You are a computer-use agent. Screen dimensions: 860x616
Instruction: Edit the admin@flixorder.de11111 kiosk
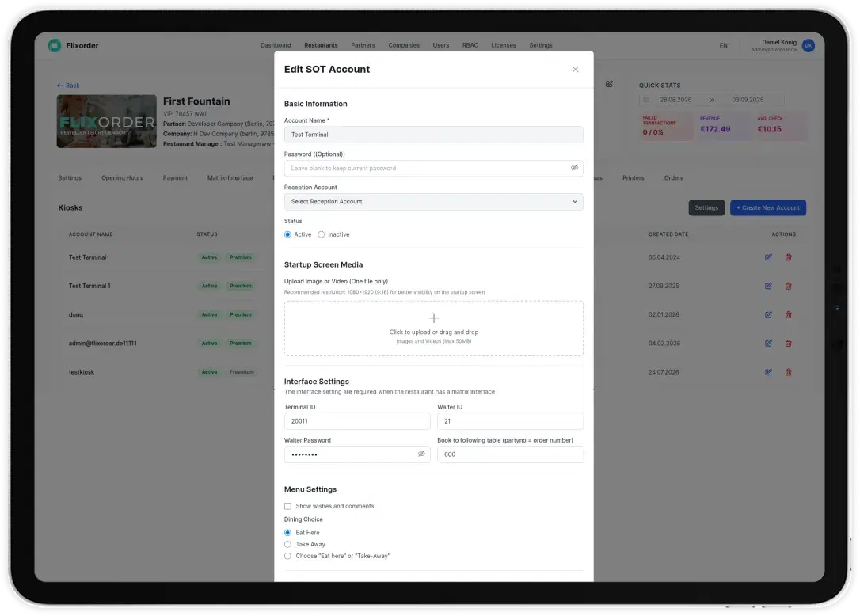tap(768, 344)
